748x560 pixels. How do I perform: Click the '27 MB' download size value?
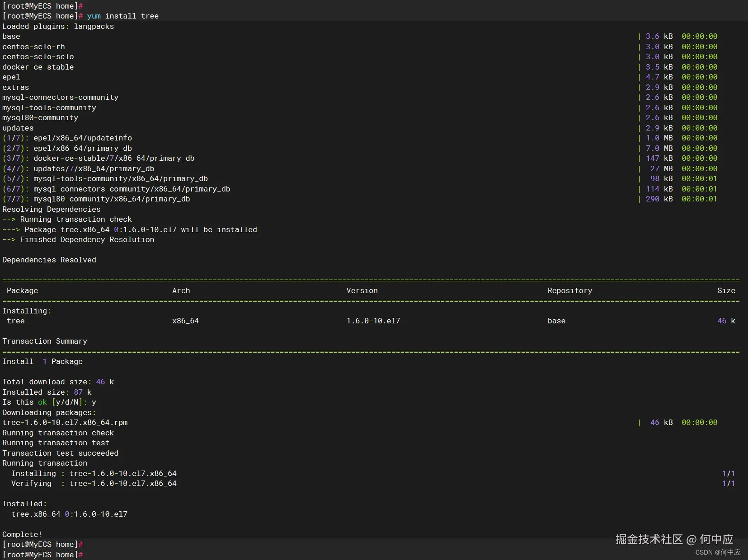pyautogui.click(x=661, y=169)
